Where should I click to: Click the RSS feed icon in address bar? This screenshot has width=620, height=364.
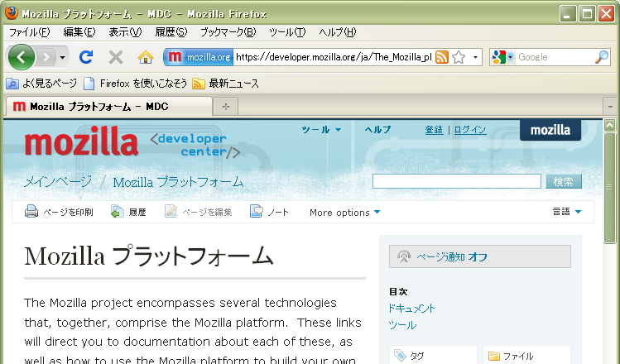coord(442,57)
